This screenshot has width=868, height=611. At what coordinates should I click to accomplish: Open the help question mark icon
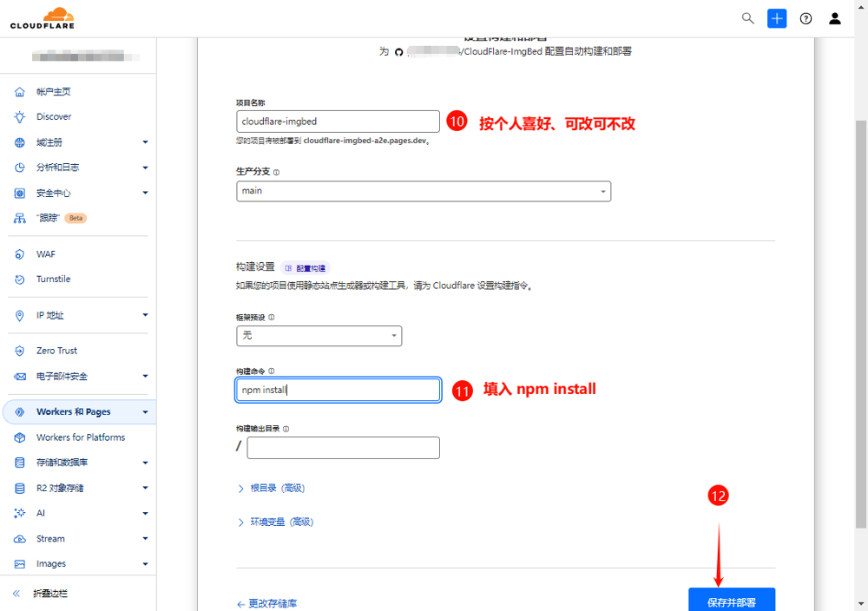click(806, 18)
